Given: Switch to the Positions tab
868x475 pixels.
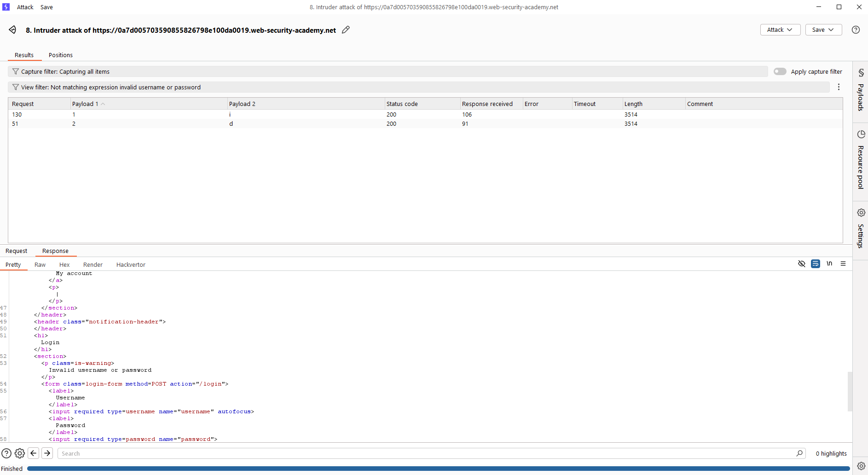Looking at the screenshot, I should 61,55.
